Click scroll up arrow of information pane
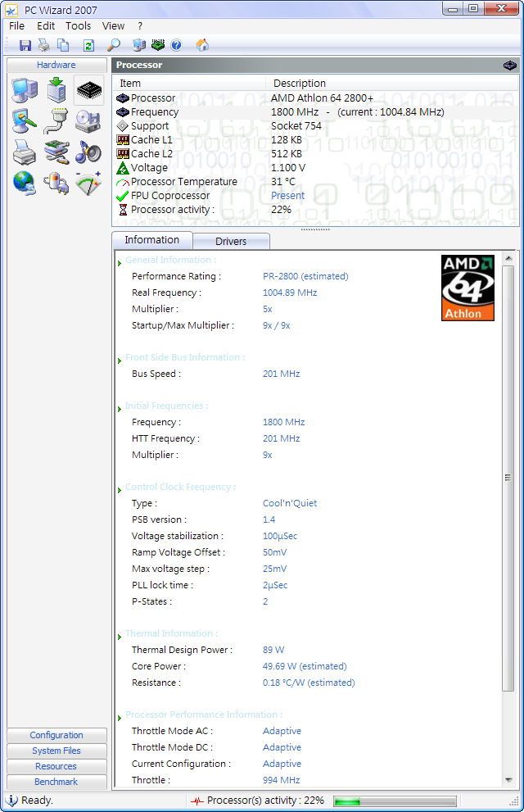Image resolution: width=524 pixels, height=812 pixels. coord(508,258)
